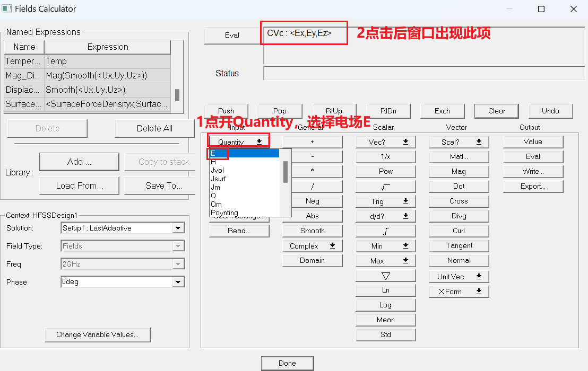Open the XForm dropdown button
588x371 pixels.
459,291
